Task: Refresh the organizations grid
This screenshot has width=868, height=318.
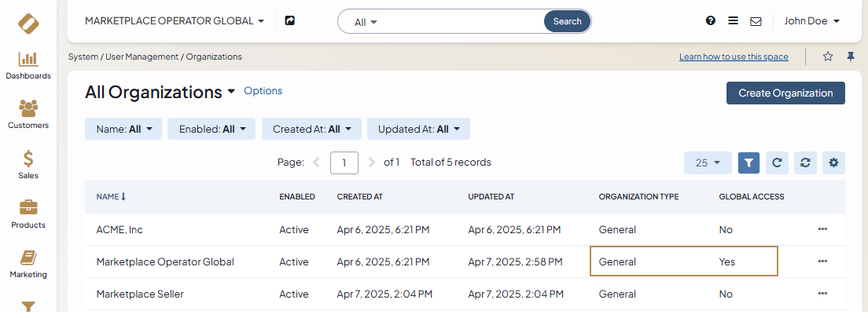Action: coord(777,163)
